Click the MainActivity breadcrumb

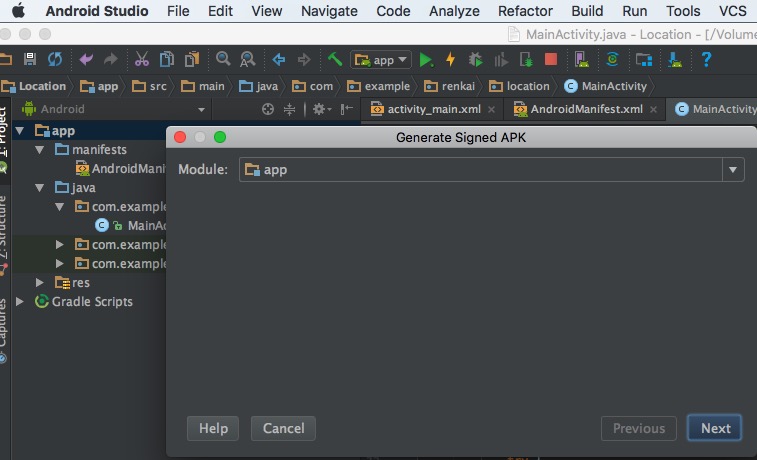606,86
